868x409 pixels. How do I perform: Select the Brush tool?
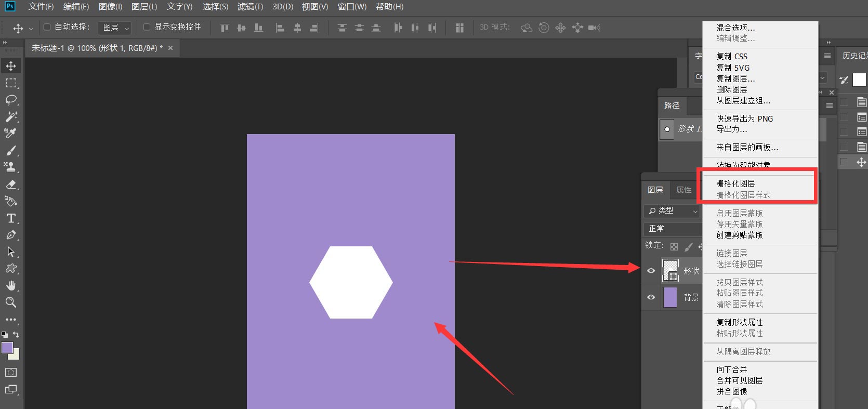point(11,151)
